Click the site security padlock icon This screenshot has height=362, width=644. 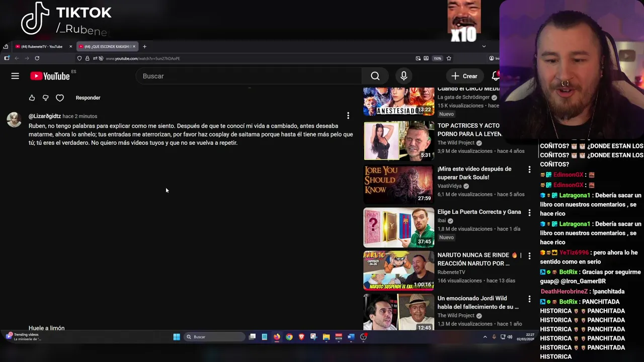87,58
